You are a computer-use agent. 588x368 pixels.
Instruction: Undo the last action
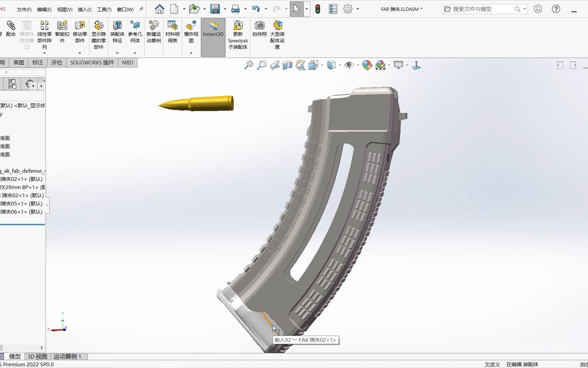256,9
